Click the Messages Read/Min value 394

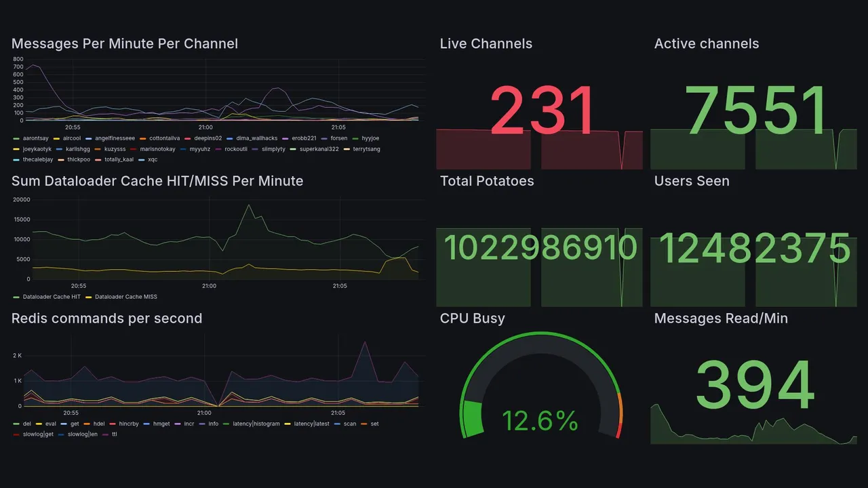tap(755, 385)
